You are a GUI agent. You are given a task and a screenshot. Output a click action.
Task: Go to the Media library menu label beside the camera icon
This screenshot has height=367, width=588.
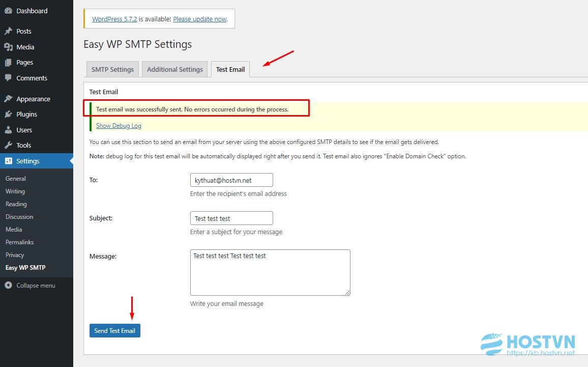pos(25,47)
